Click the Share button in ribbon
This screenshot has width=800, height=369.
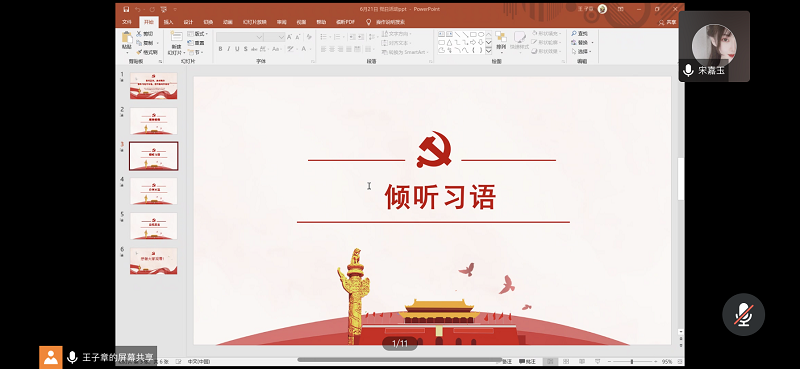click(668, 22)
